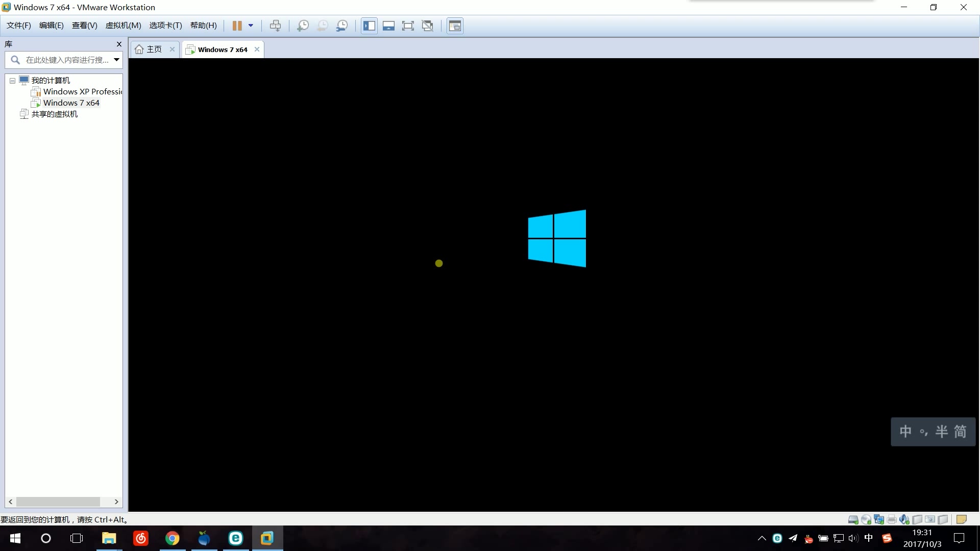Viewport: 980px width, 551px height.
Task: Toggle the library sidebar view
Action: point(369,26)
